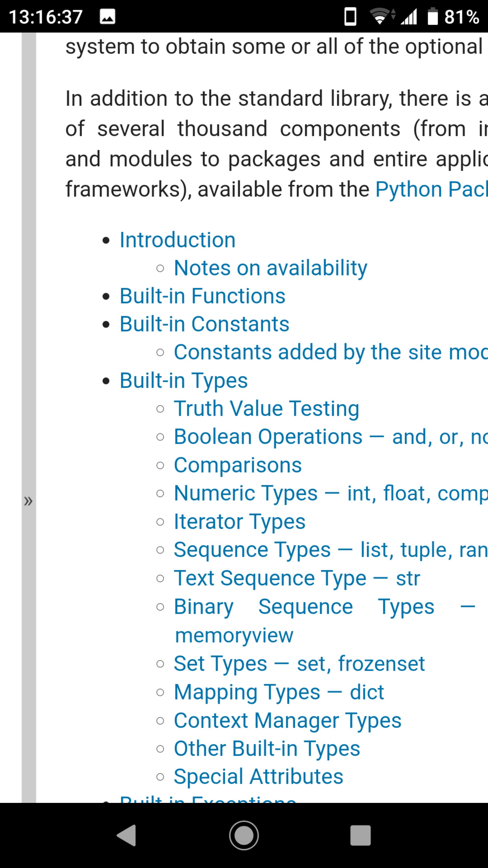Open Mapping Types — dict link
This screenshot has width=488, height=868.
[x=279, y=692]
